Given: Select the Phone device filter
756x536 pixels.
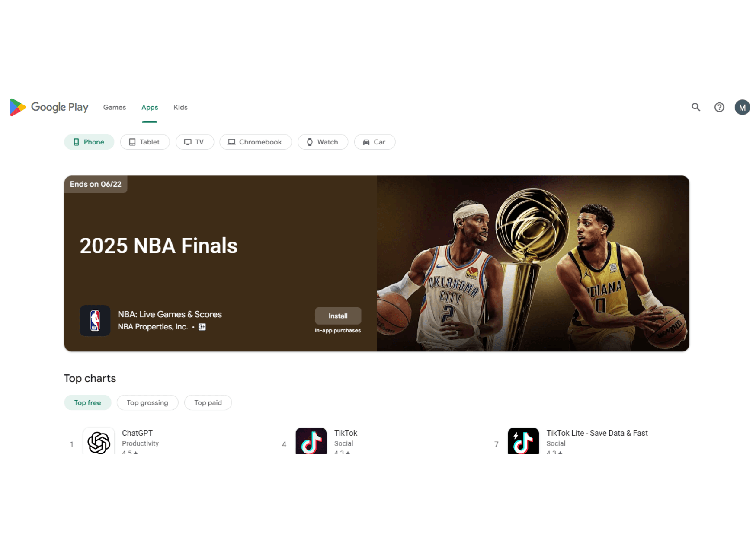Looking at the screenshot, I should pyautogui.click(x=89, y=142).
